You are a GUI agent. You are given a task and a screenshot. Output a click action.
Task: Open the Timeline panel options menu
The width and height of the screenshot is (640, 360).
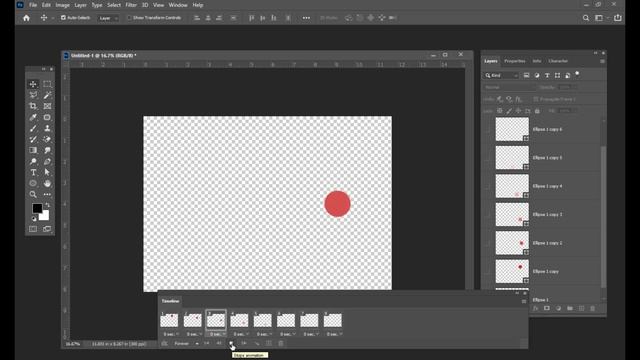[524, 301]
